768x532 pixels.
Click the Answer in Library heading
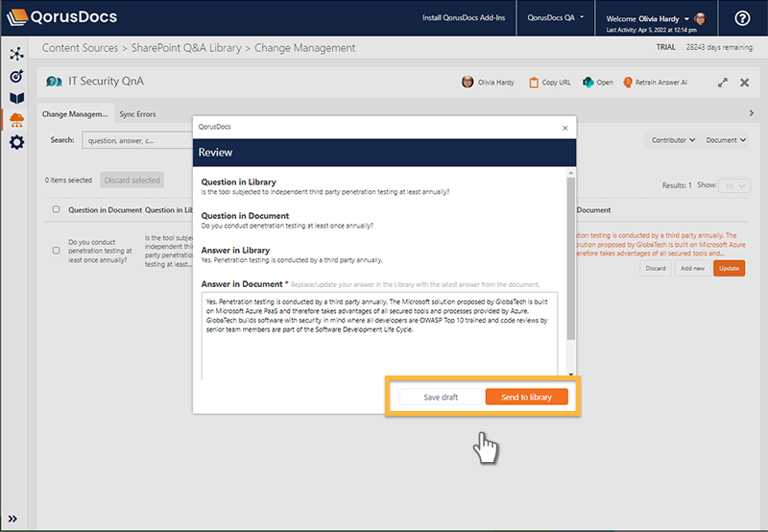(x=235, y=250)
